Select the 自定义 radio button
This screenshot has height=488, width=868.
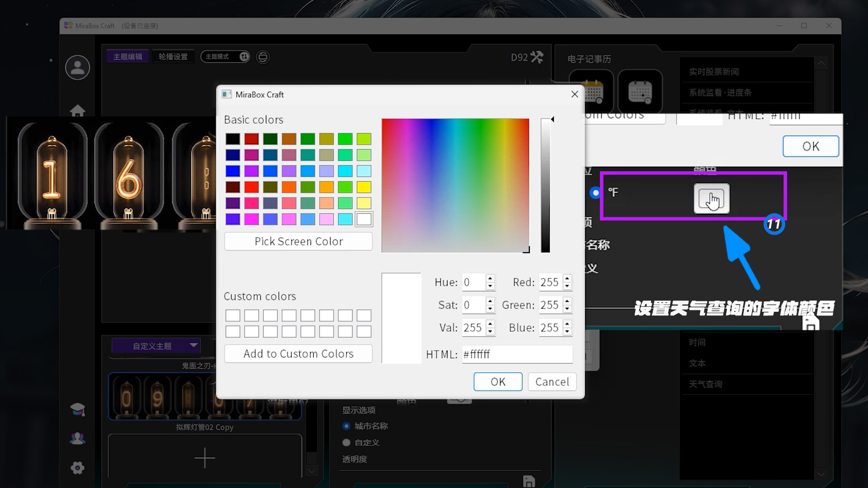(346, 442)
